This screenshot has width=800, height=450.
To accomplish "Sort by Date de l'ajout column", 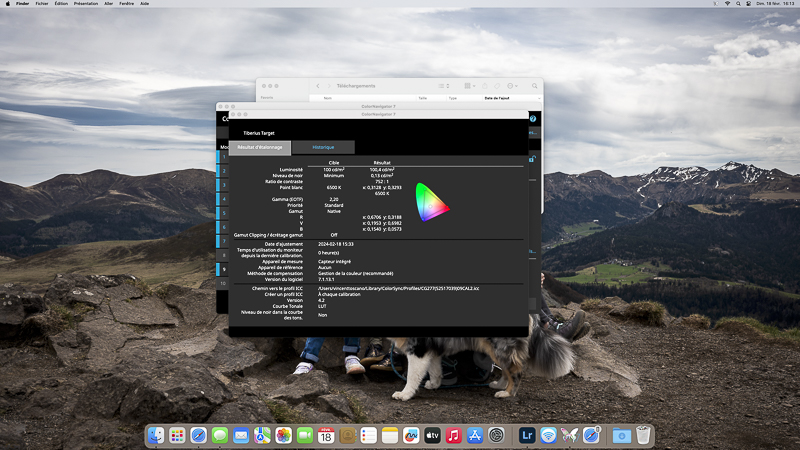I will point(497,99).
